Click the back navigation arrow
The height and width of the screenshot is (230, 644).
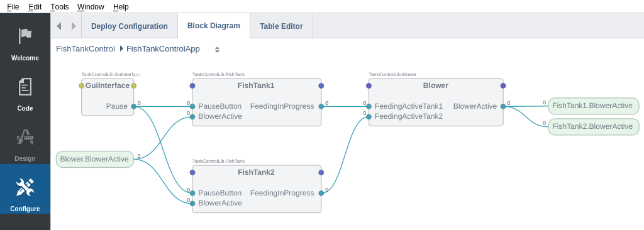58,26
